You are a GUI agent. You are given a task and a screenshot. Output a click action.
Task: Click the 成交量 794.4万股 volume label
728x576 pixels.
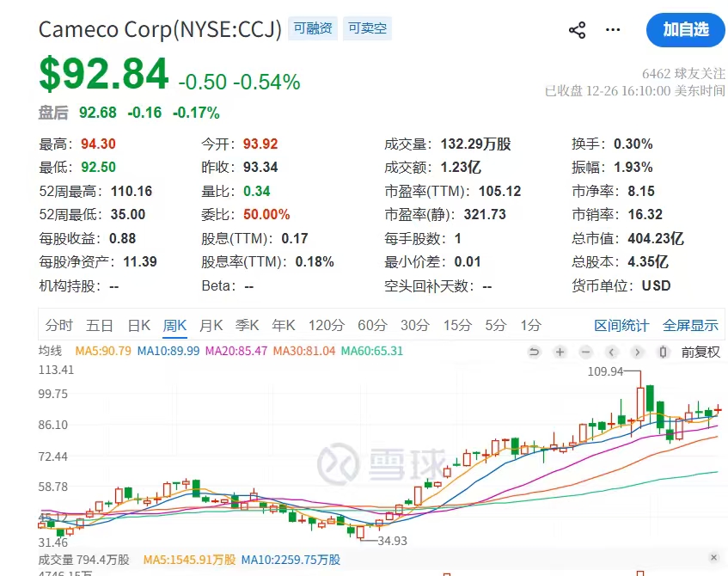(83, 560)
